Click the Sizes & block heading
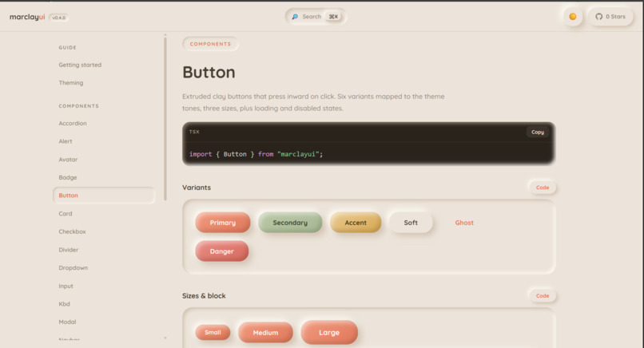 pyautogui.click(x=204, y=296)
